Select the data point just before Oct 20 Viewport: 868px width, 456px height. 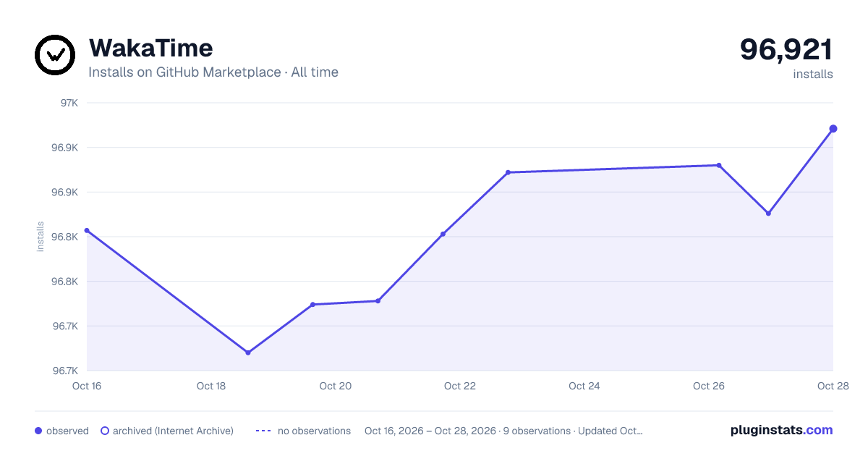click(x=312, y=304)
